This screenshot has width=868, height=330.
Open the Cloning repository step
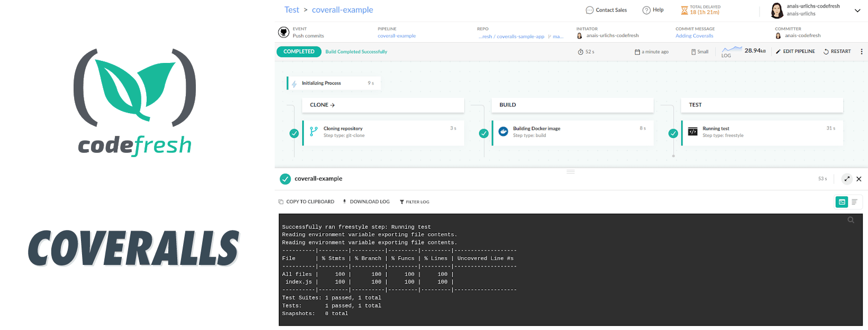point(383,132)
